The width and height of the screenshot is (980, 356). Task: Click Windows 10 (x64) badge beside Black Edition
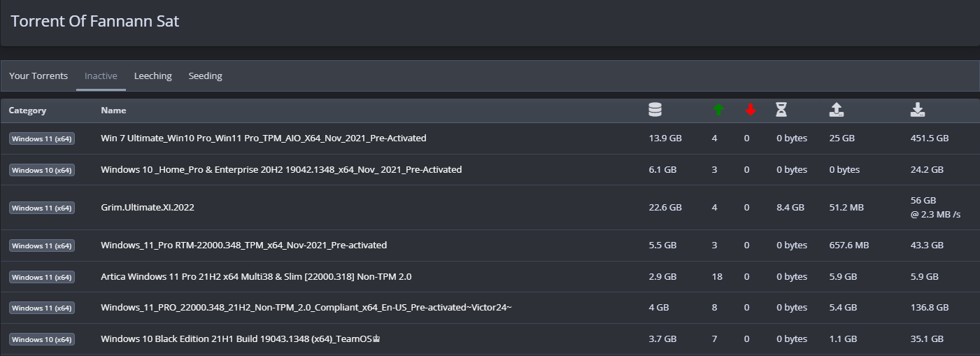coord(42,340)
